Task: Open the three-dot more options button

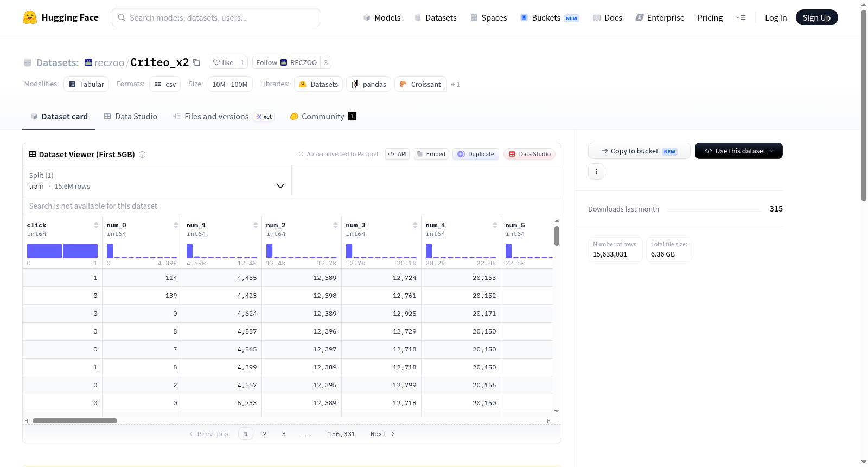Action: click(x=596, y=171)
